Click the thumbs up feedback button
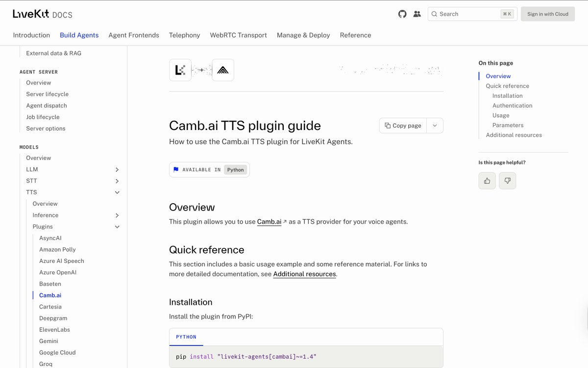The height and width of the screenshot is (368, 588). click(x=487, y=181)
